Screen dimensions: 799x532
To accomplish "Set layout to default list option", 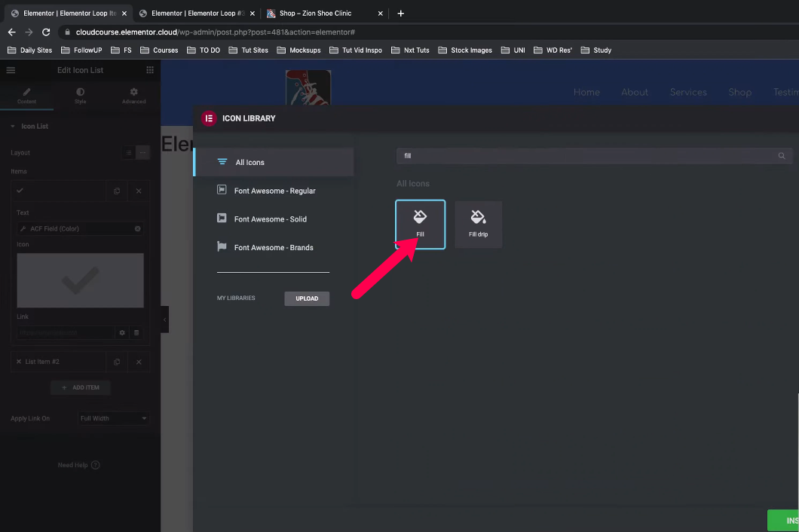I will [129, 152].
